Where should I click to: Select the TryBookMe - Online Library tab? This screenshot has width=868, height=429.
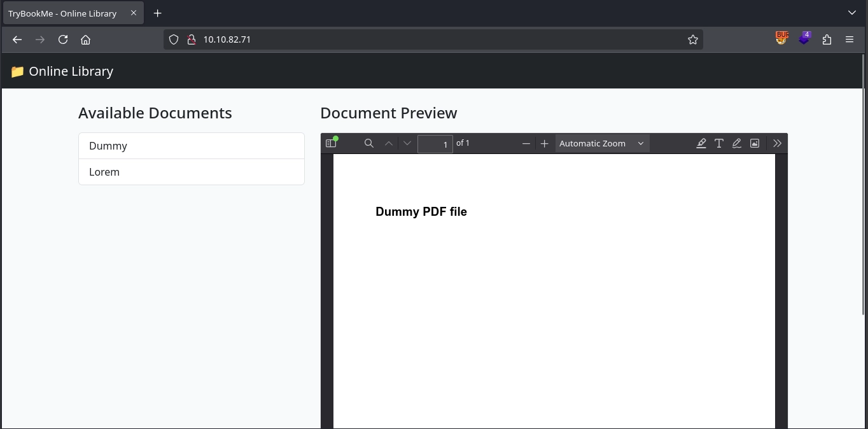62,13
